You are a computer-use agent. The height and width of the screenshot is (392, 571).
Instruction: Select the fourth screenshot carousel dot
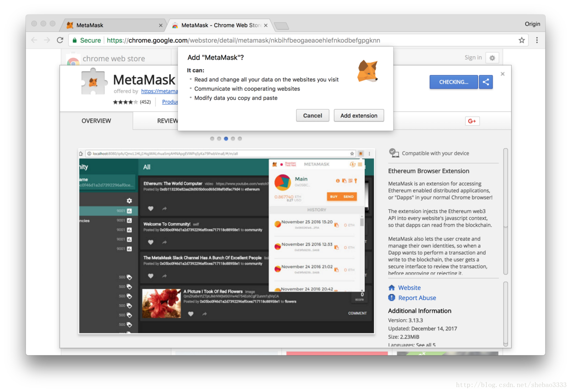(x=233, y=139)
